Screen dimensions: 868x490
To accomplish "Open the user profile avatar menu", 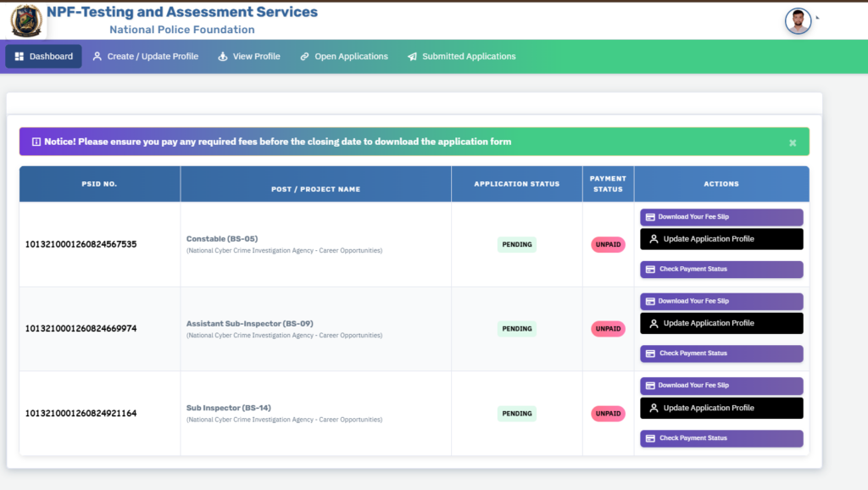I will (x=798, y=21).
